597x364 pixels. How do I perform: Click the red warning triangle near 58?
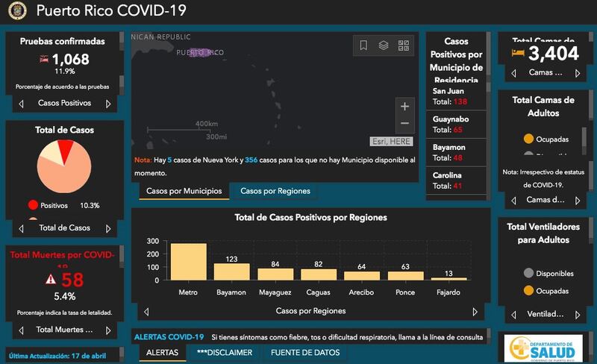(x=51, y=280)
